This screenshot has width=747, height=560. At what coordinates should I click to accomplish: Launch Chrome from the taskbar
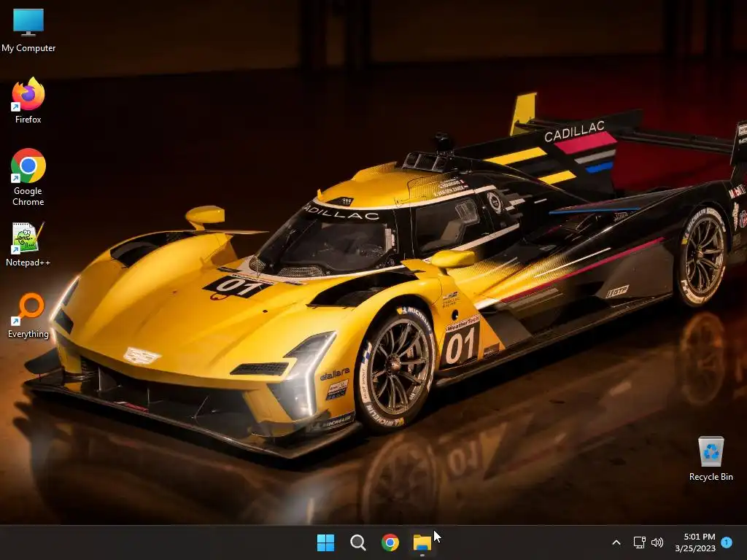point(390,542)
